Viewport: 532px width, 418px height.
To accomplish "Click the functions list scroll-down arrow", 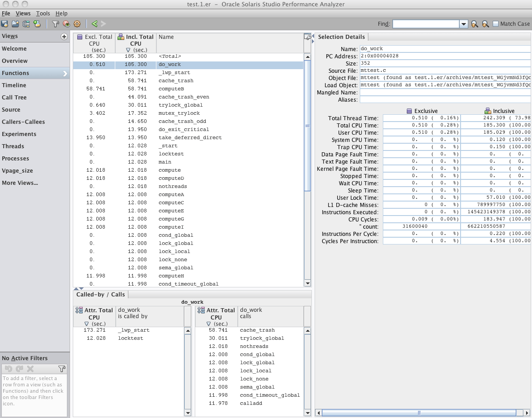I will [x=307, y=283].
